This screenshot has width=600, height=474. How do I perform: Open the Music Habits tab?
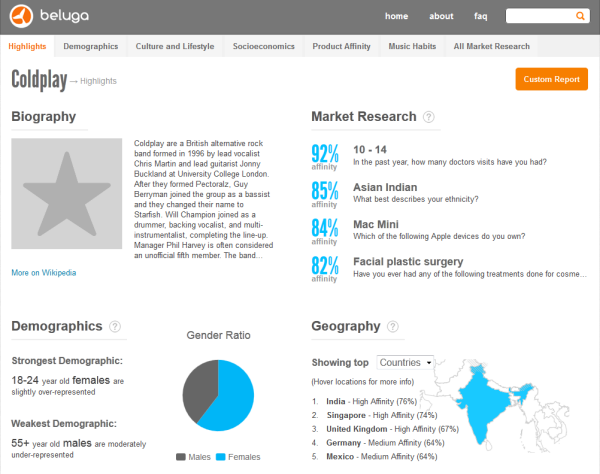coord(412,46)
